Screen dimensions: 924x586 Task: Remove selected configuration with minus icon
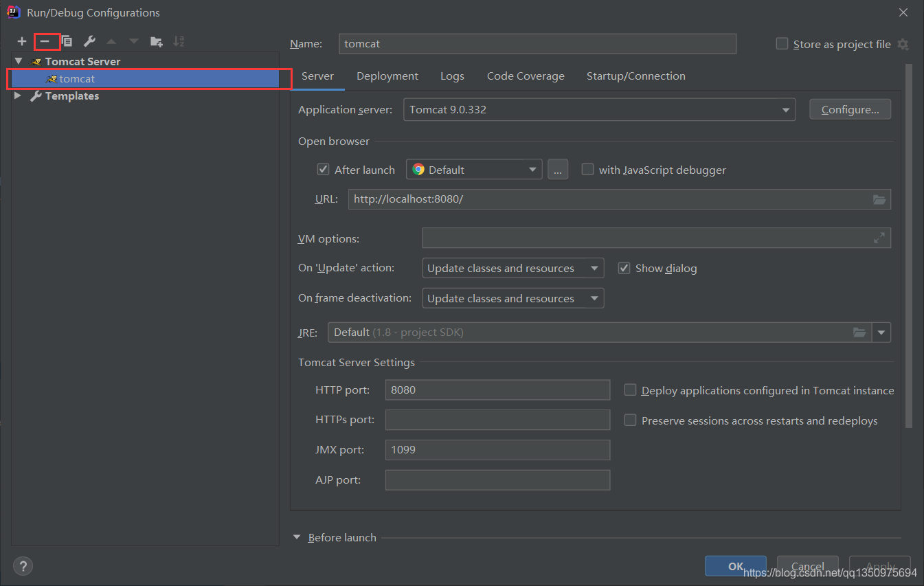pyautogui.click(x=45, y=42)
